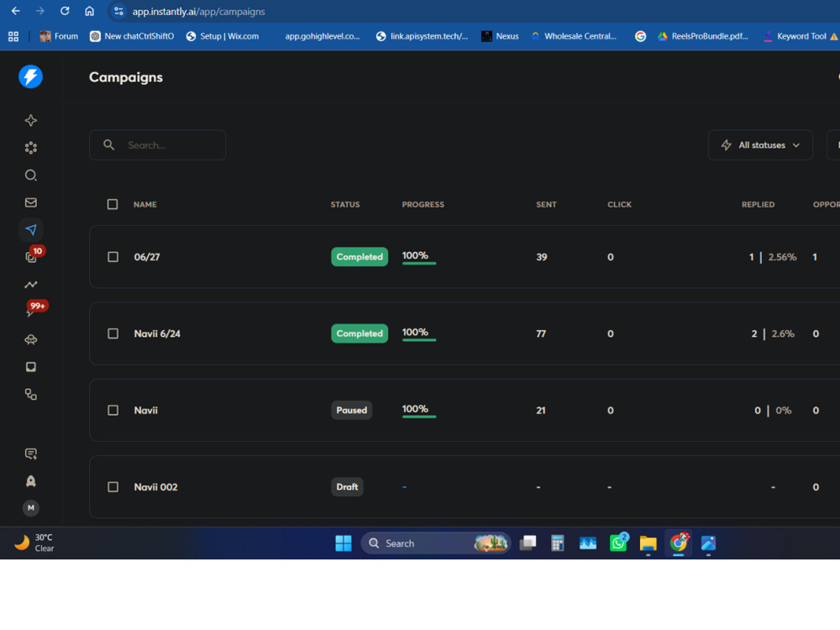Open the M user avatar
The image size is (840, 630).
30,508
